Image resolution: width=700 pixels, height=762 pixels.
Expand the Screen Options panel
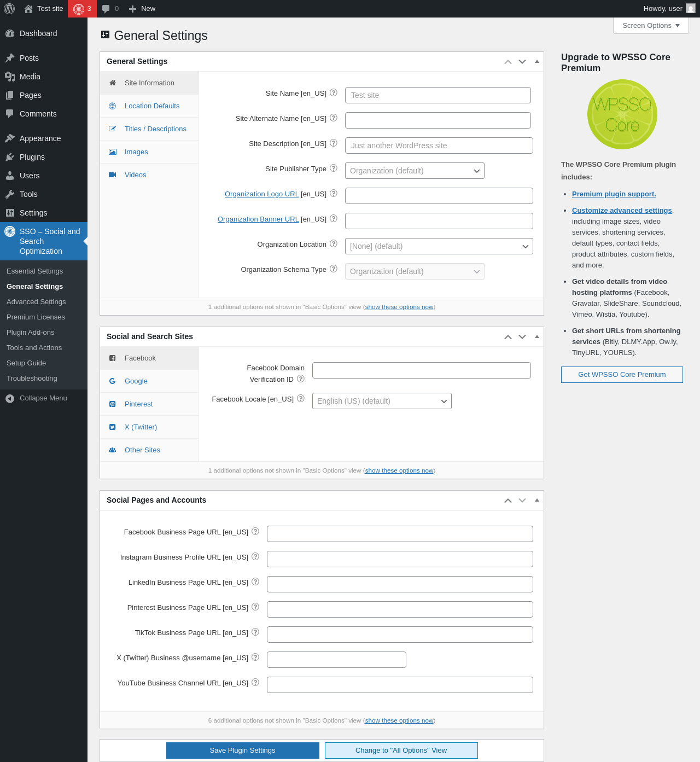coord(651,26)
